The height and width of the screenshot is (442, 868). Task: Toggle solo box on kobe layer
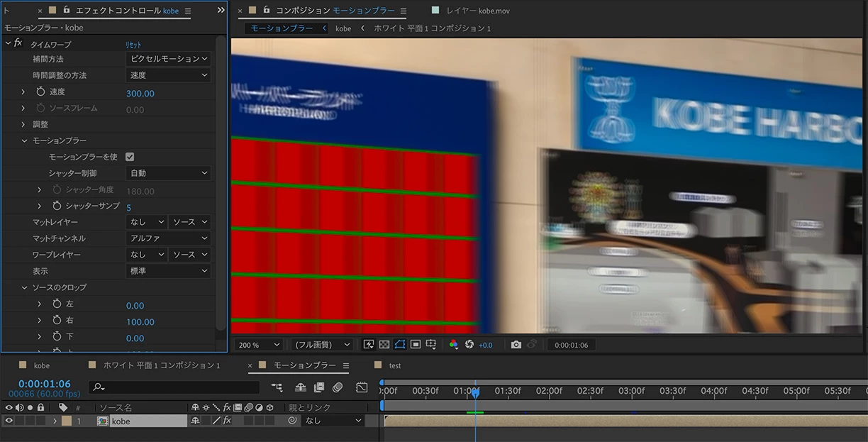(30, 421)
